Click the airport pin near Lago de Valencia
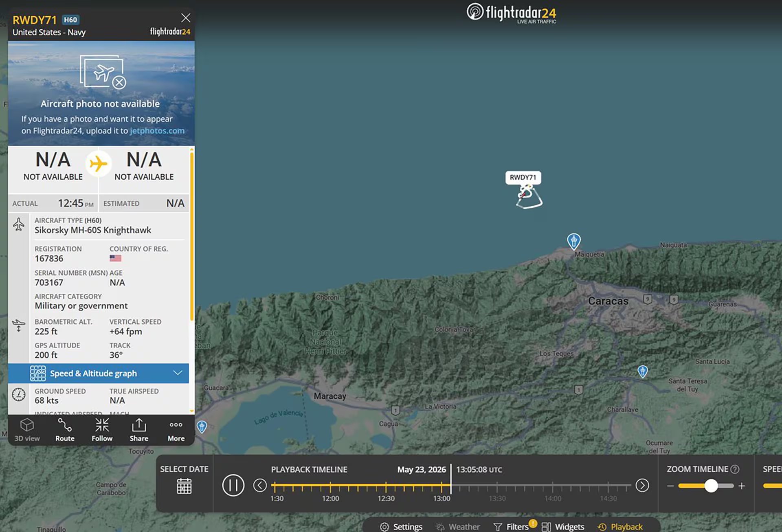Image resolution: width=782 pixels, height=532 pixels. pos(202,426)
